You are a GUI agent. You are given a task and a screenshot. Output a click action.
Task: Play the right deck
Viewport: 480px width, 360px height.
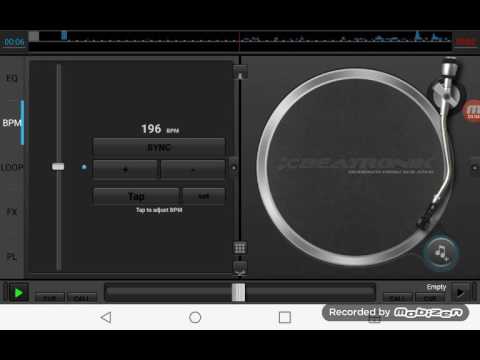460,293
